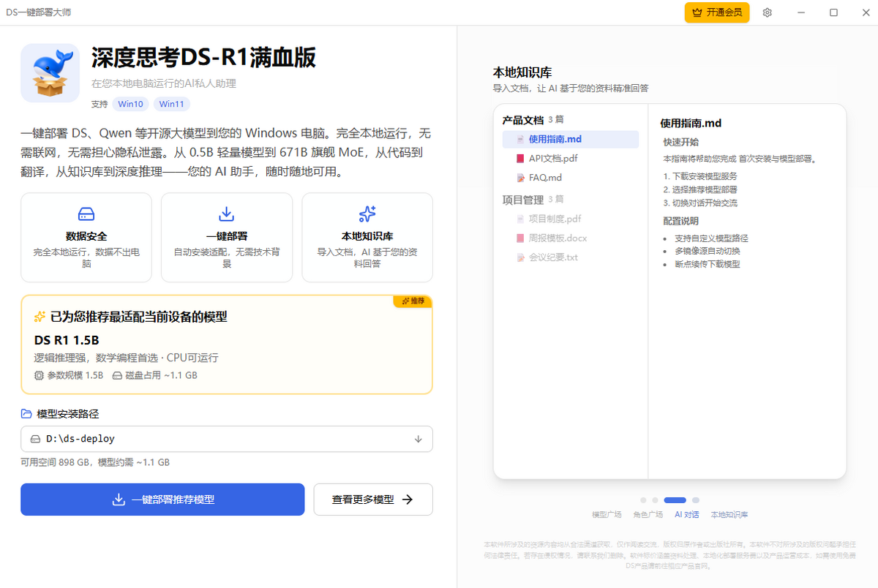The height and width of the screenshot is (588, 878).
Task: Click the drive icon in the path field
Action: pos(35,439)
